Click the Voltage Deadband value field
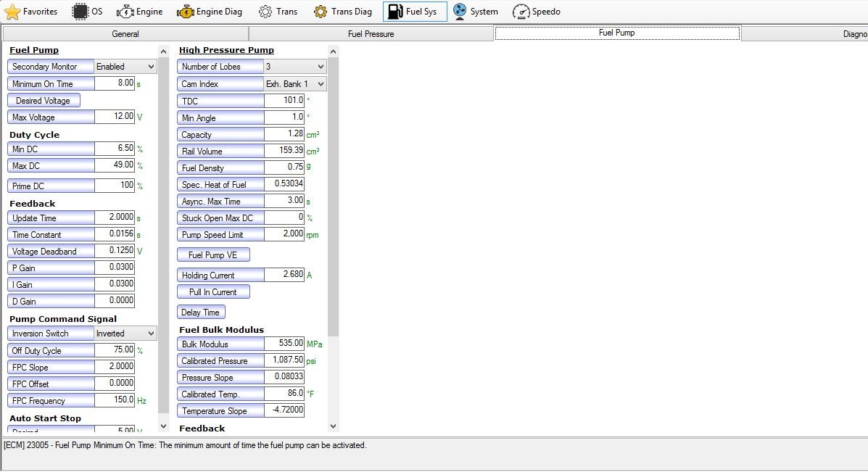This screenshot has width=868, height=472. (115, 251)
